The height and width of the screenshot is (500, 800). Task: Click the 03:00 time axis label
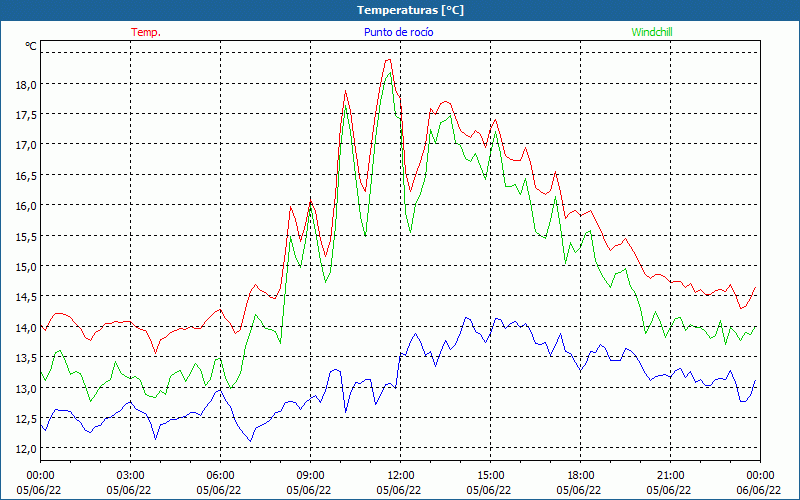pyautogui.click(x=131, y=476)
